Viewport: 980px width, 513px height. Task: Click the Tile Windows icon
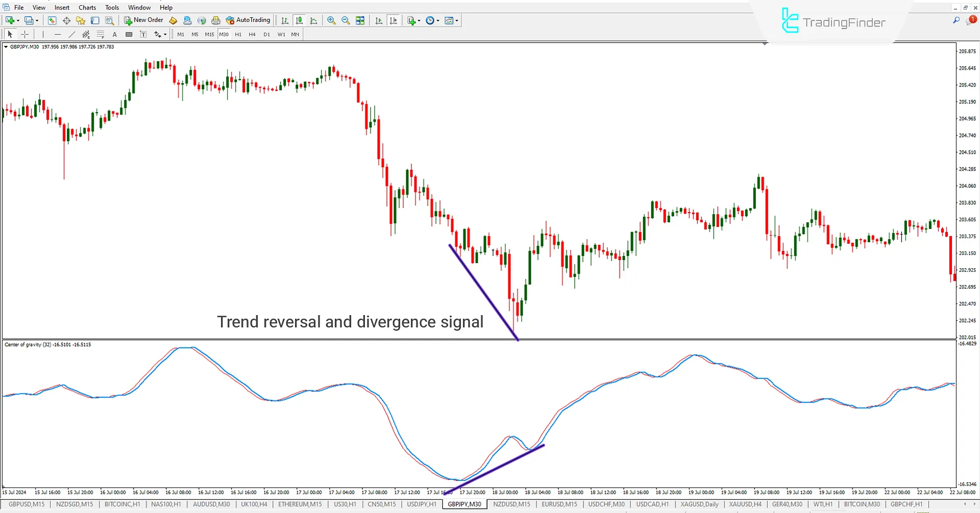point(360,20)
